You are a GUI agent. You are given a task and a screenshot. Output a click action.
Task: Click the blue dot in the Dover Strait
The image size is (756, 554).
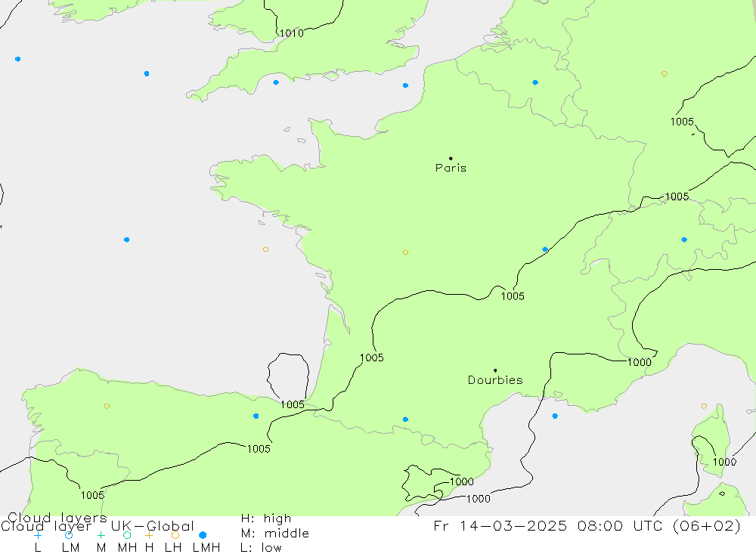(405, 85)
